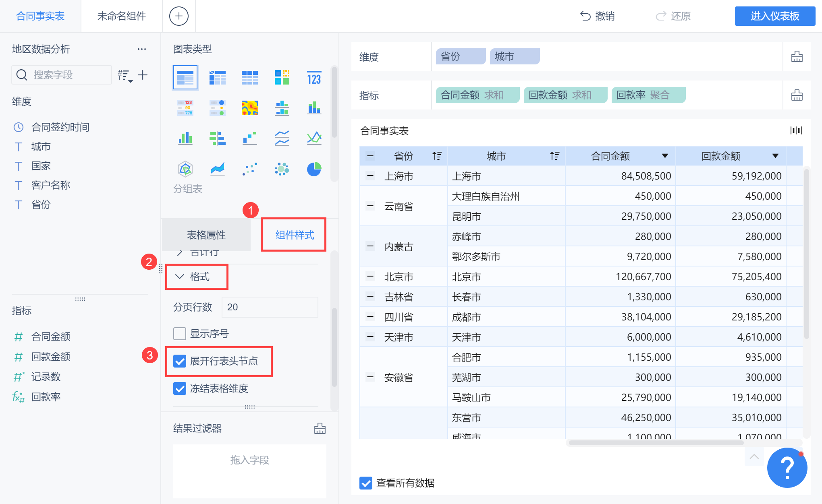Switch to the 表格属性 tab
Screen dimensions: 822x504
(206, 235)
